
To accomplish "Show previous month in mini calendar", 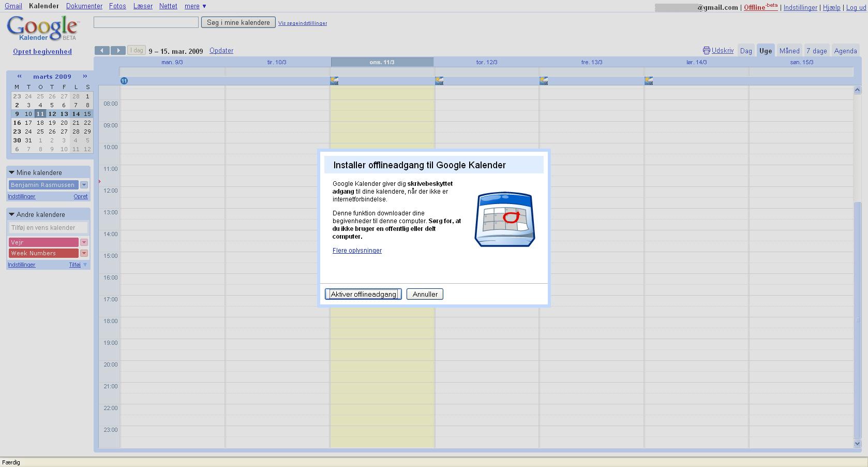I will [20, 76].
